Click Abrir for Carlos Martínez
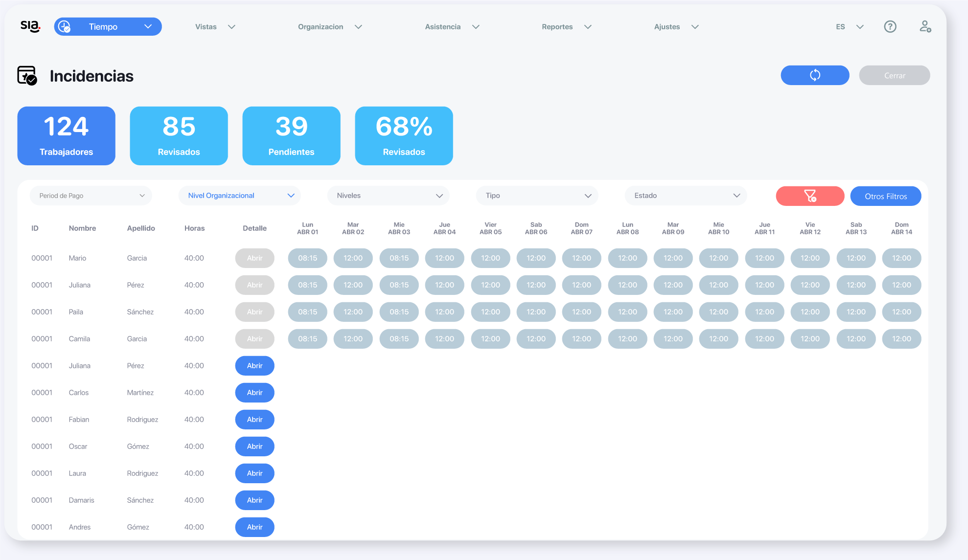The width and height of the screenshot is (968, 560). [254, 393]
